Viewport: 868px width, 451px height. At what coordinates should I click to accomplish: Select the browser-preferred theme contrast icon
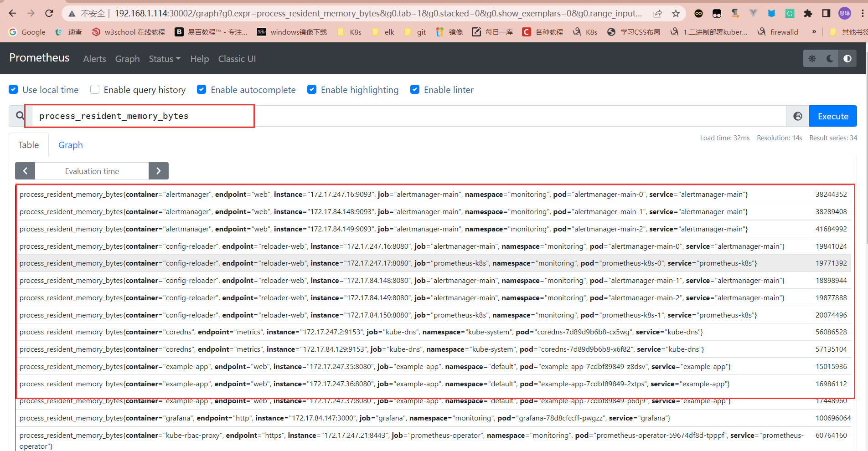point(847,58)
